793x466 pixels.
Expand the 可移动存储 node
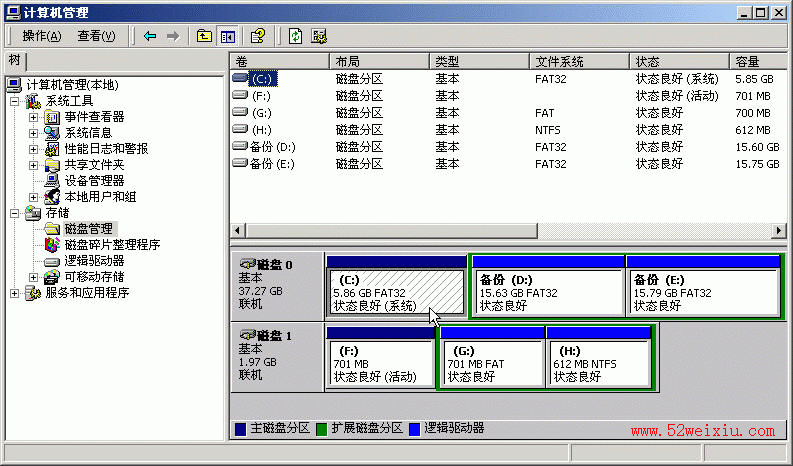(x=33, y=277)
